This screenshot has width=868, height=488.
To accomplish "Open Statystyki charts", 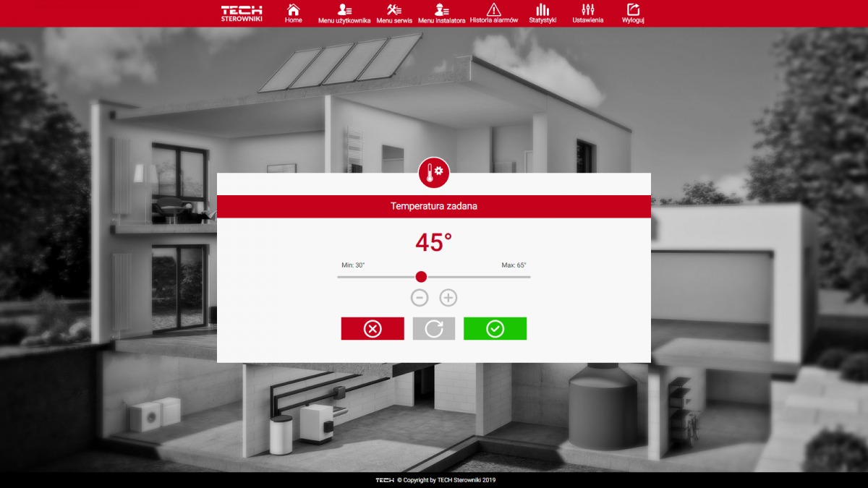I will click(542, 13).
